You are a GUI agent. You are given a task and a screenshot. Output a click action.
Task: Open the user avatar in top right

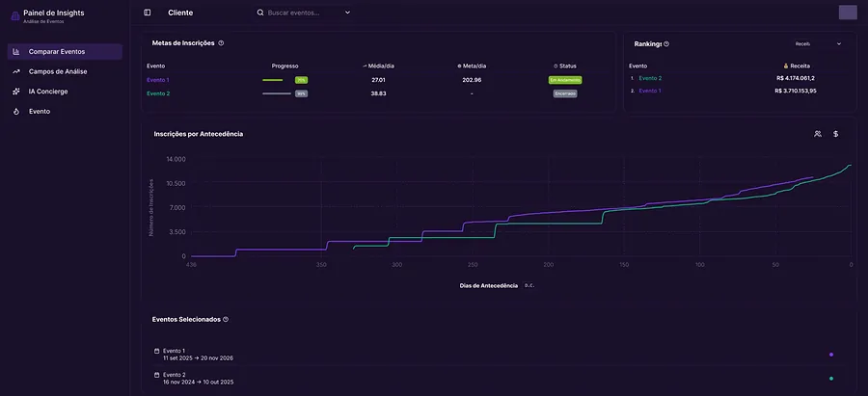(x=848, y=13)
